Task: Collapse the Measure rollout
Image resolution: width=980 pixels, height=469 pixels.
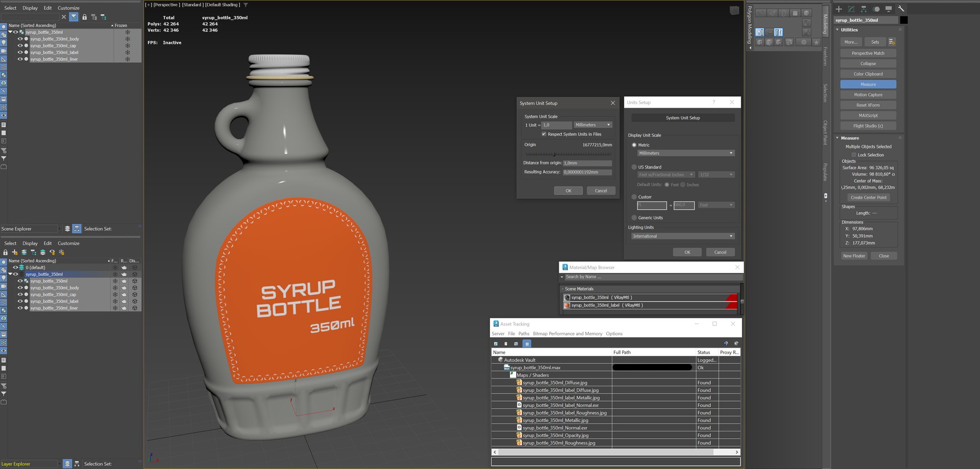Action: pyautogui.click(x=838, y=138)
